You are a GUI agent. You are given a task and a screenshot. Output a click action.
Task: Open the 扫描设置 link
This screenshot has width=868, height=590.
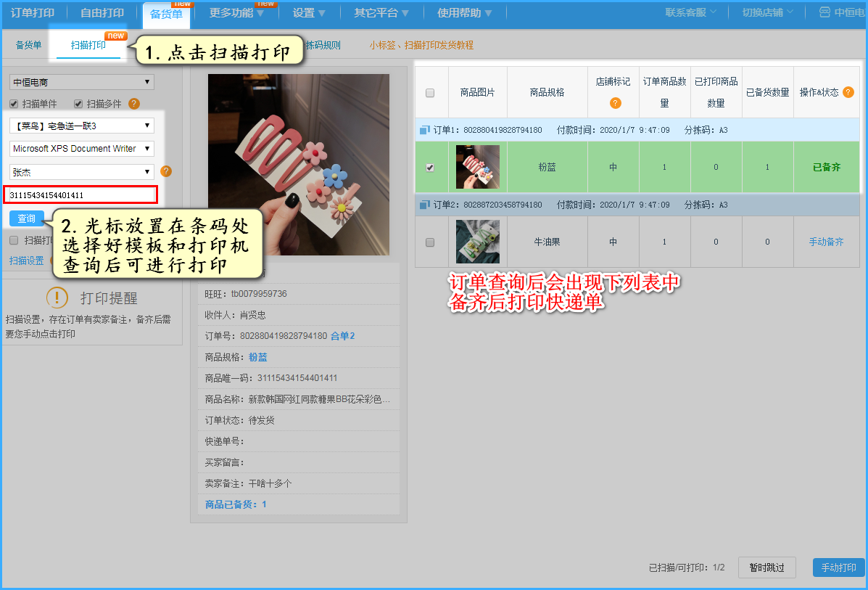[27, 261]
